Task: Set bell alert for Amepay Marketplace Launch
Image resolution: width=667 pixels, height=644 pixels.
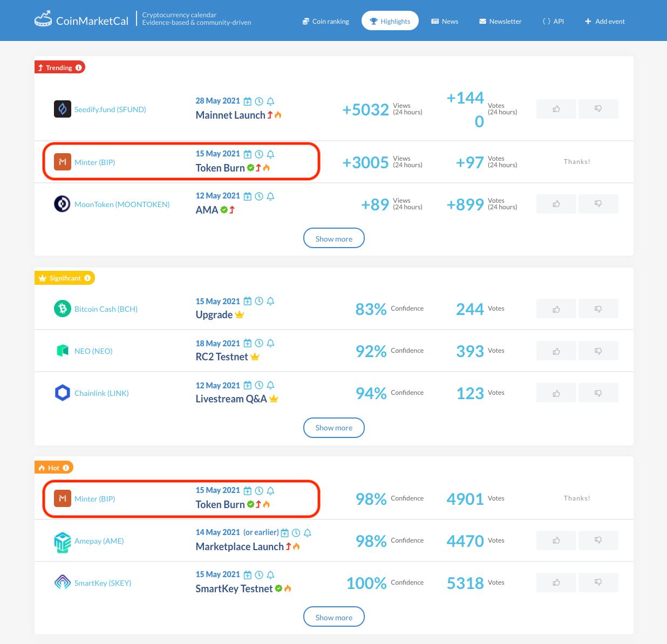Action: tap(308, 533)
